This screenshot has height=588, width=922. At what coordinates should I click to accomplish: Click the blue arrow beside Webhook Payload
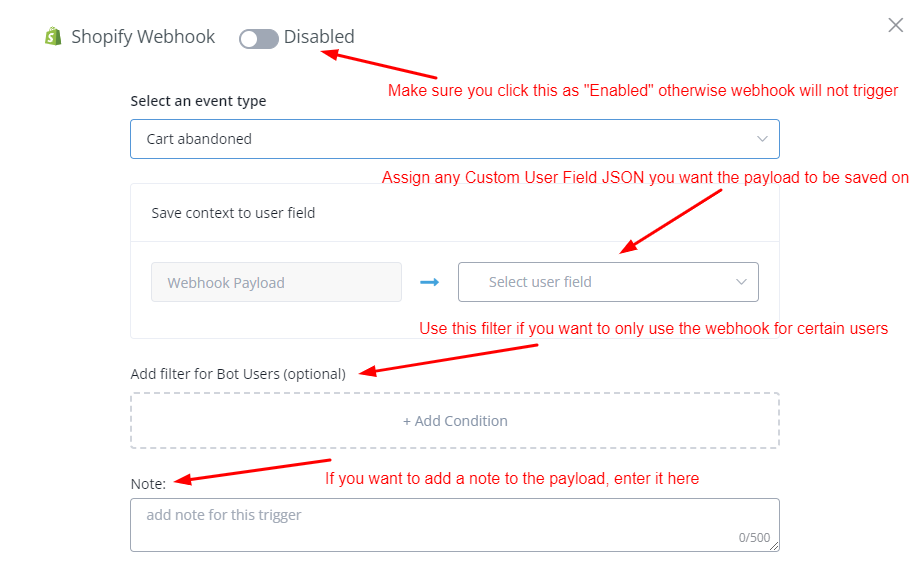point(430,283)
